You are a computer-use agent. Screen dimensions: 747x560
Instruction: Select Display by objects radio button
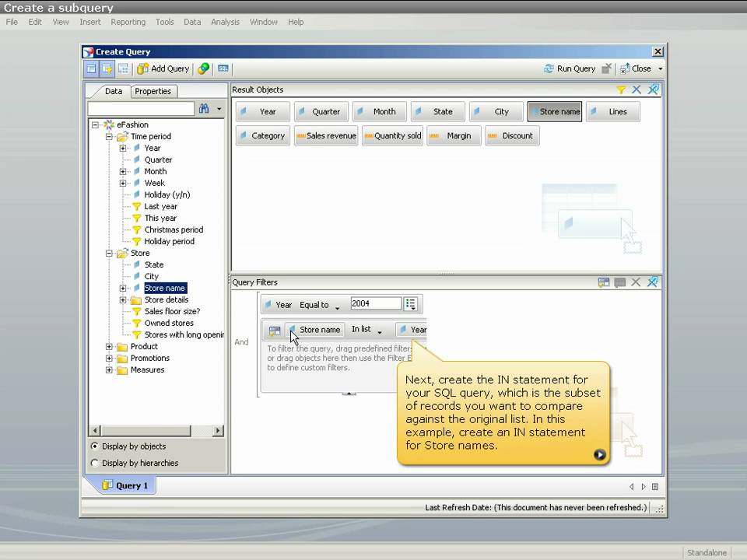pos(94,446)
